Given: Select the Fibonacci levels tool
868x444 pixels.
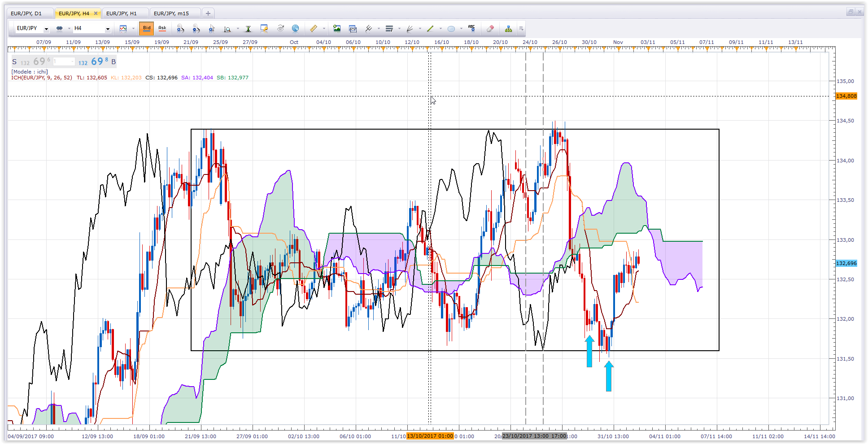Looking at the screenshot, I should 389,29.
